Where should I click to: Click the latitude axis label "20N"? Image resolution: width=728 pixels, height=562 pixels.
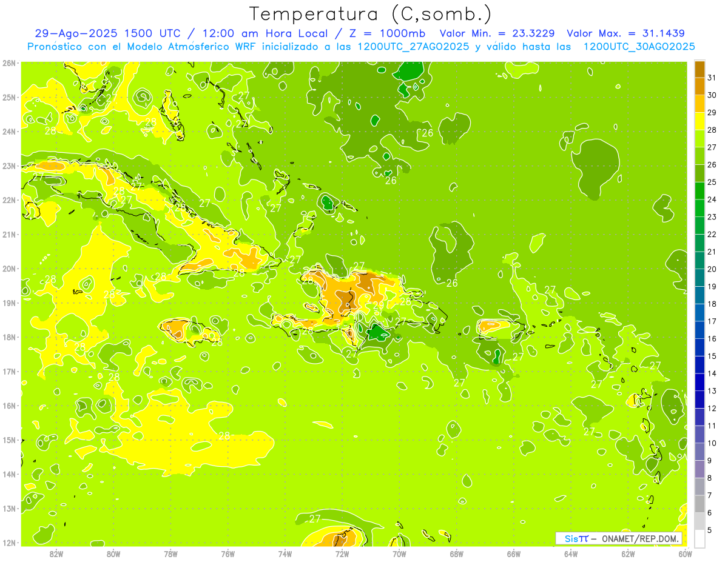(x=9, y=269)
